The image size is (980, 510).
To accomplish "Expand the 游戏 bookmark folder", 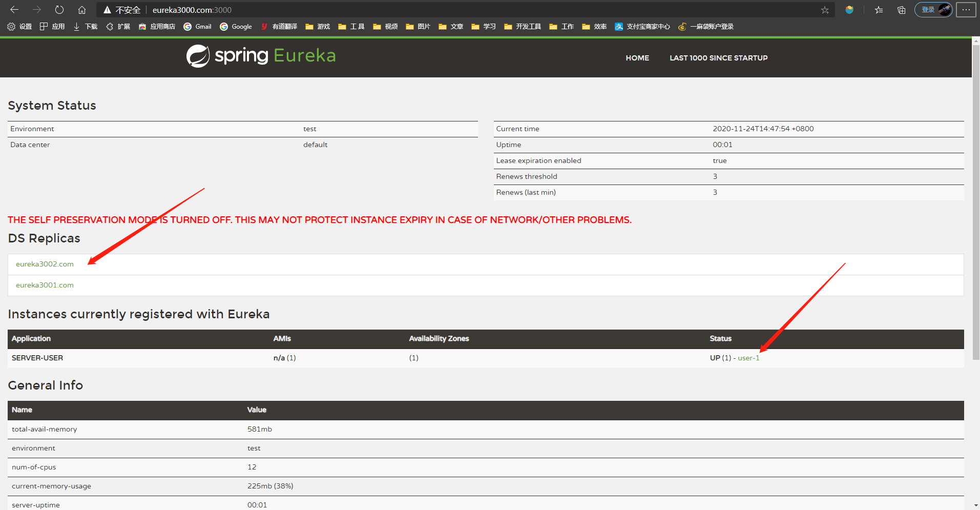I will [x=318, y=27].
